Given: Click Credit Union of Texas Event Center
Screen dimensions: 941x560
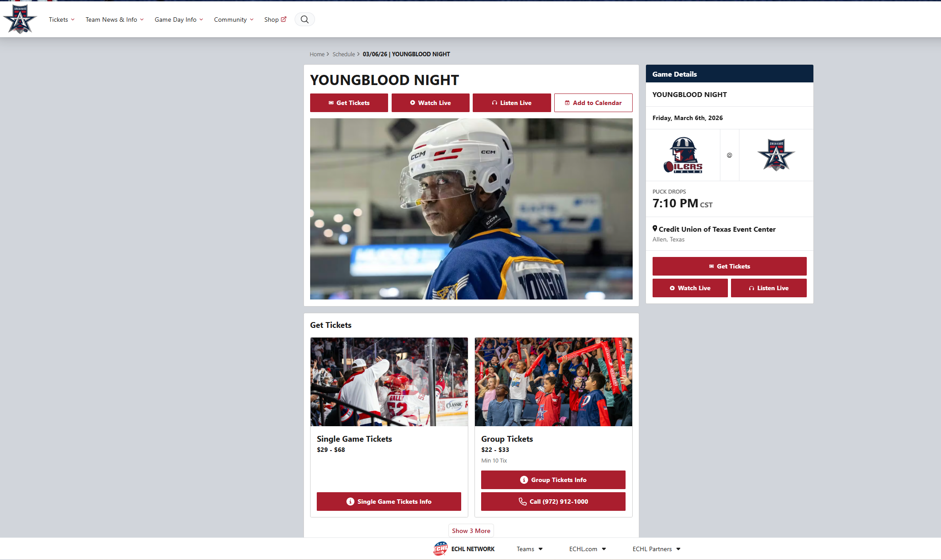Looking at the screenshot, I should click(717, 229).
